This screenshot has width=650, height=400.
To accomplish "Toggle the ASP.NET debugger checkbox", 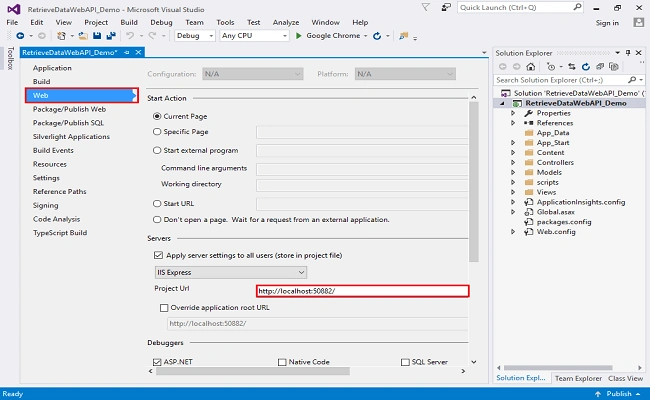I will (x=157, y=362).
